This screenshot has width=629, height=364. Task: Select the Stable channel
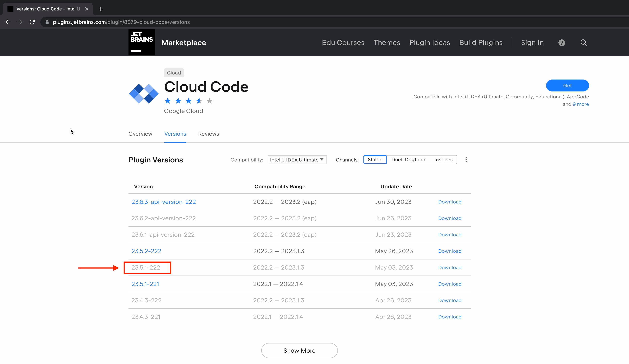pyautogui.click(x=375, y=160)
